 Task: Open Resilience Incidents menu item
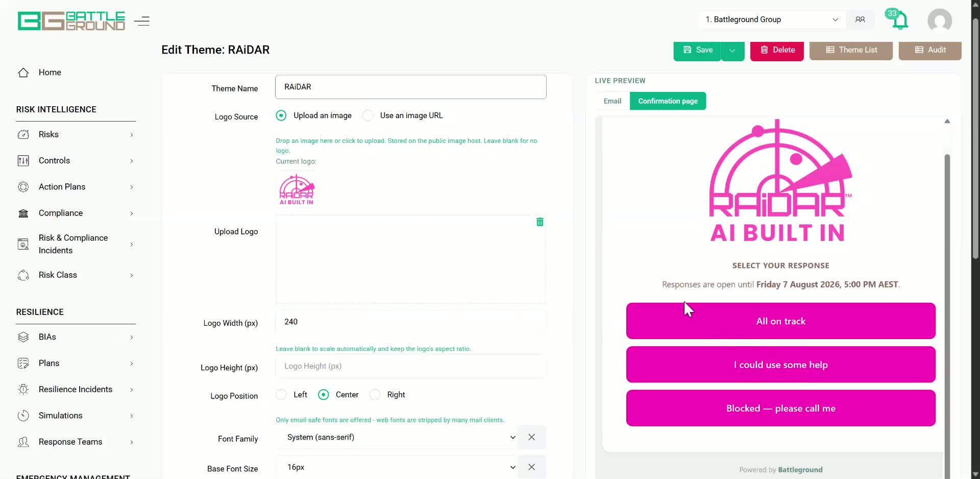[76, 389]
